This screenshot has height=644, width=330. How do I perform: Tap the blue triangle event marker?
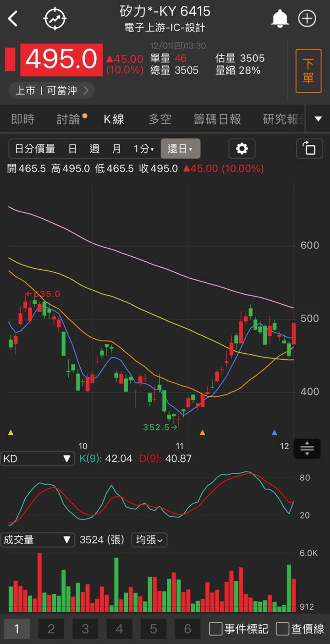click(275, 432)
